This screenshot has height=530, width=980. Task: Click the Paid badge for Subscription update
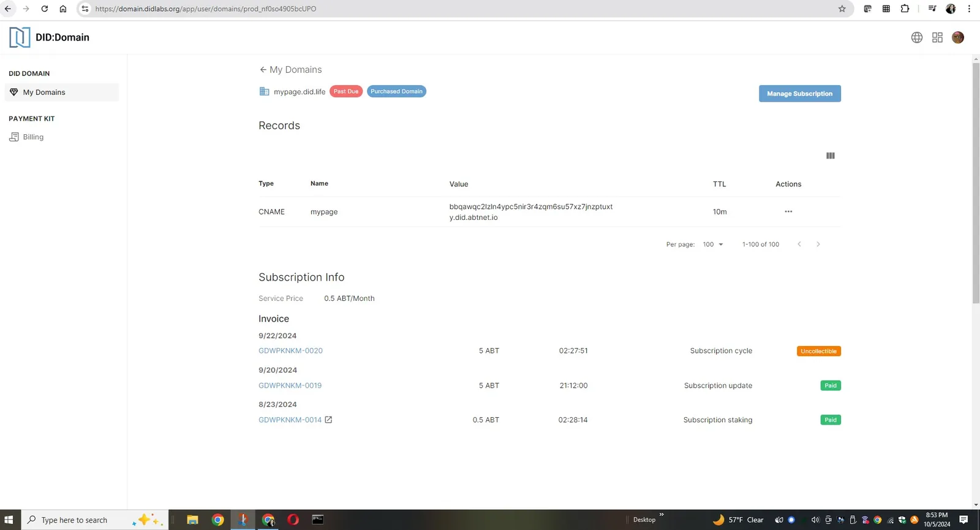pos(831,385)
